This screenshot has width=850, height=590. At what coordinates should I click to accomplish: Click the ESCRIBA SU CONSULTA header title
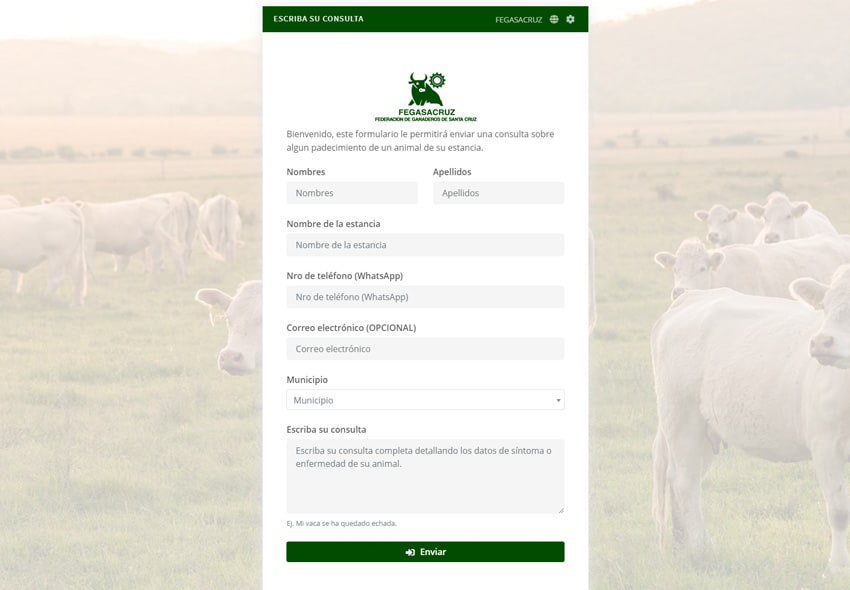(318, 19)
